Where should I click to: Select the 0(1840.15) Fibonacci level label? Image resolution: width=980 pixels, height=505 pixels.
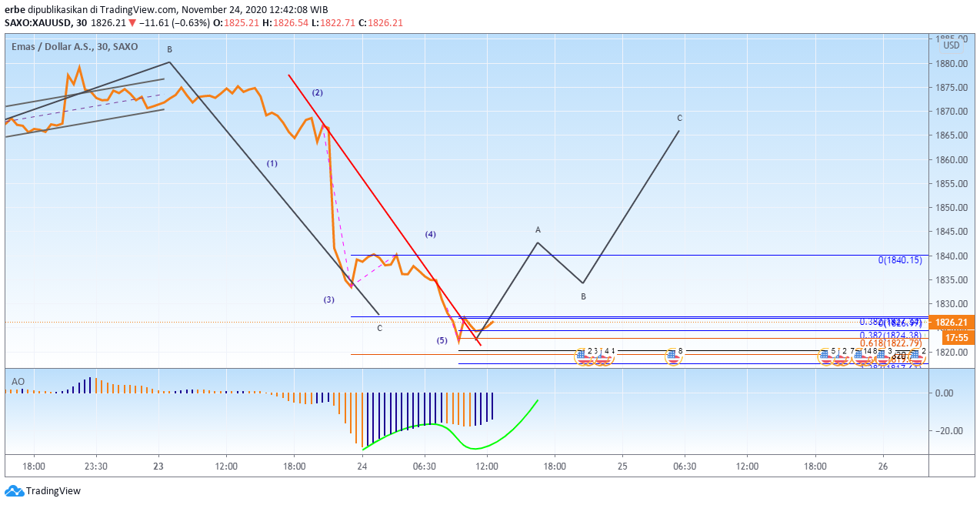tap(899, 260)
